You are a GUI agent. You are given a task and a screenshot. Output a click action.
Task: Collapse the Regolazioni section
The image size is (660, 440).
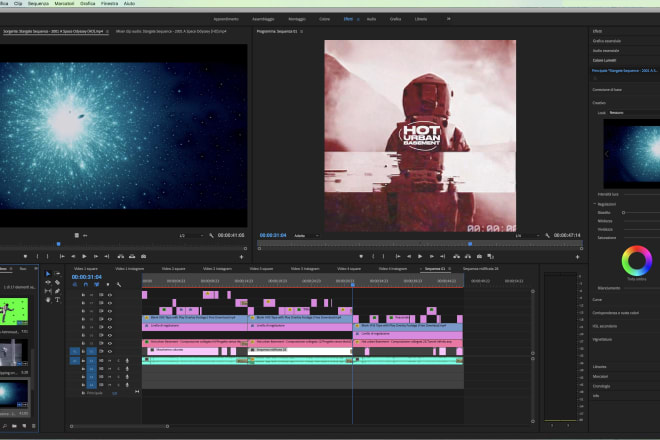click(595, 204)
